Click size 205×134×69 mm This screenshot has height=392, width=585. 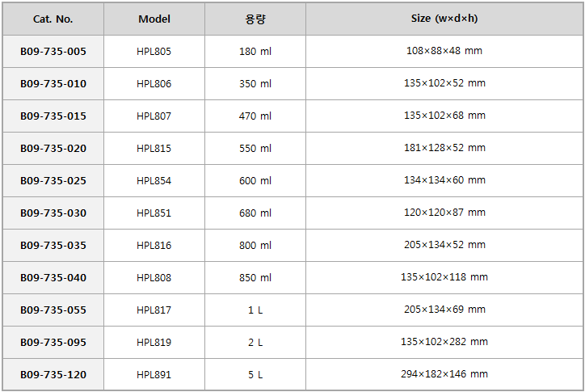pos(444,309)
